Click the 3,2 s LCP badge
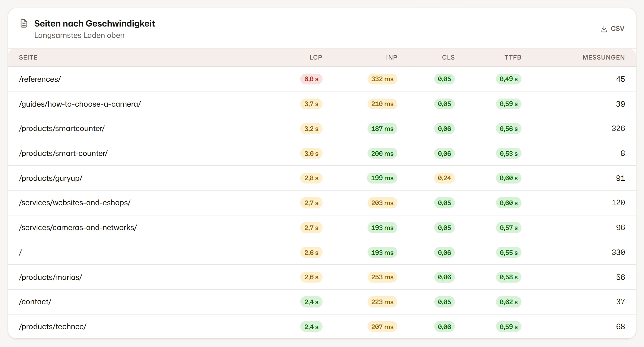Screen dimensions: 644x347 tap(311, 129)
